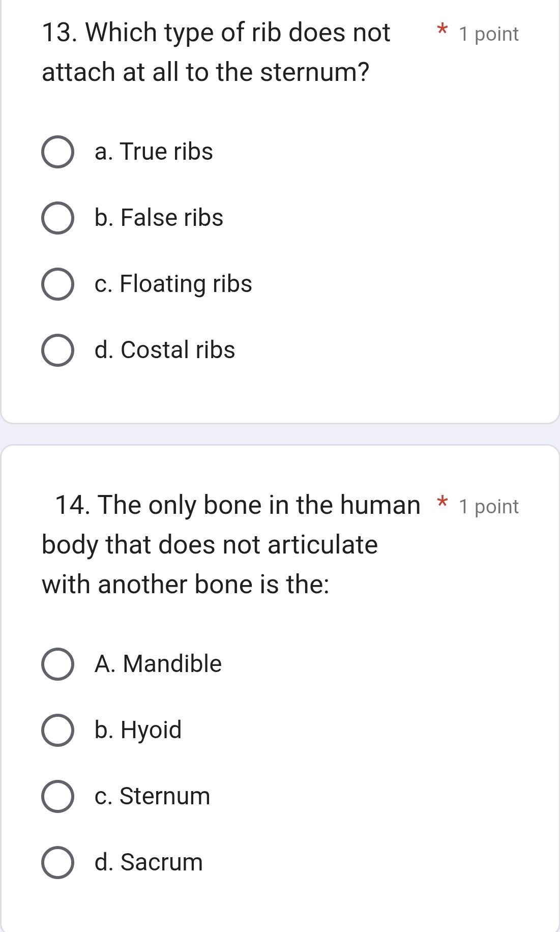Select option d. Costal ribs
Screen dimensions: 560x932
pyautogui.click(x=57, y=351)
